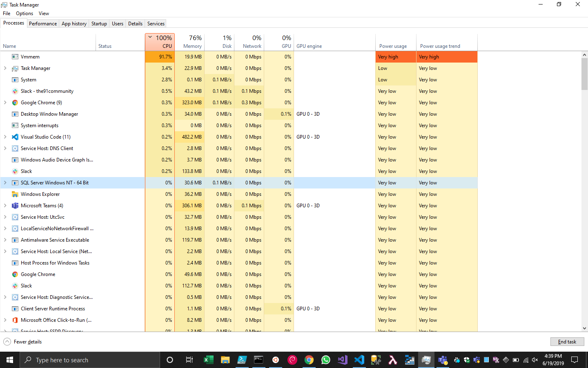
Task: Expand Antimalware Service Executable
Action: pyautogui.click(x=5, y=240)
